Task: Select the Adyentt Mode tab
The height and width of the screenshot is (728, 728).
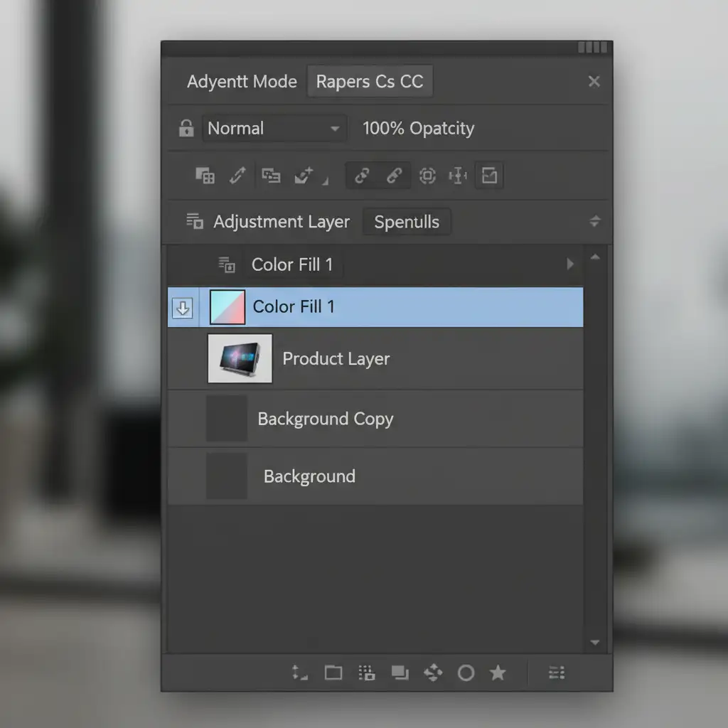Action: (x=242, y=82)
